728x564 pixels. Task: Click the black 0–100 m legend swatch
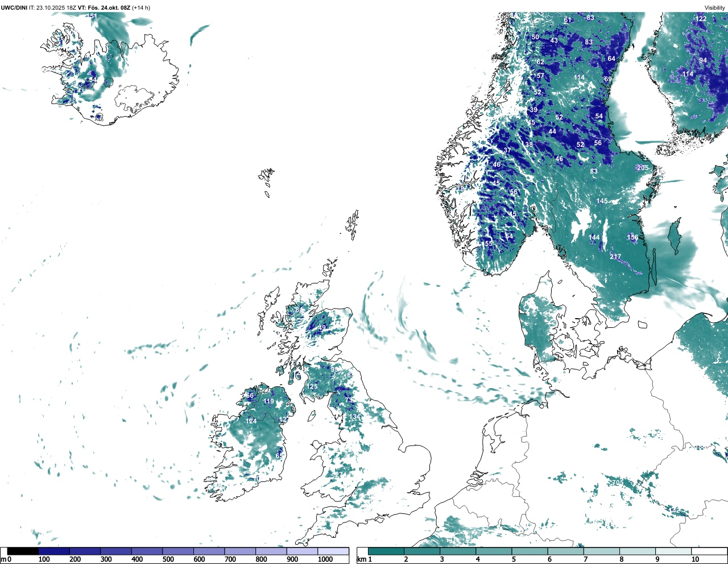point(23,551)
